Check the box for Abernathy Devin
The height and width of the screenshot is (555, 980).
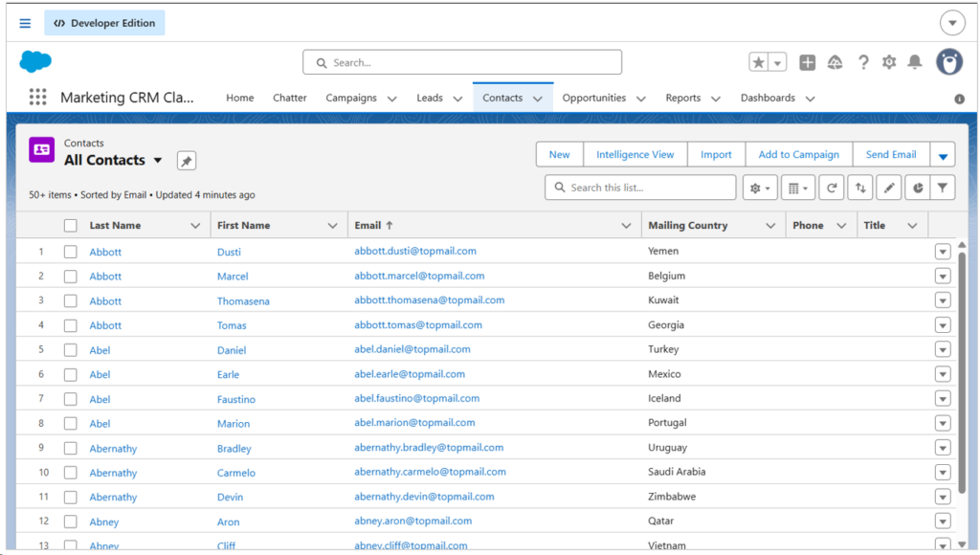[71, 497]
